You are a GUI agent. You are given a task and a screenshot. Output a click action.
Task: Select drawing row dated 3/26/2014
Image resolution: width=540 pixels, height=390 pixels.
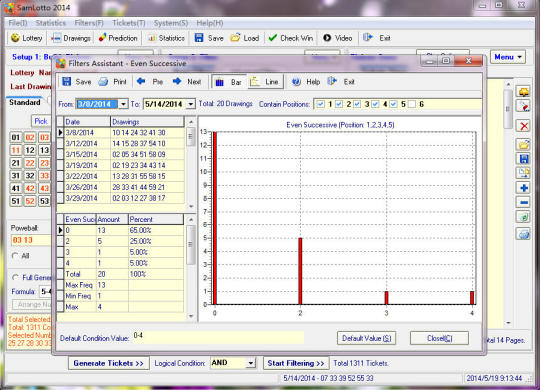click(x=121, y=187)
